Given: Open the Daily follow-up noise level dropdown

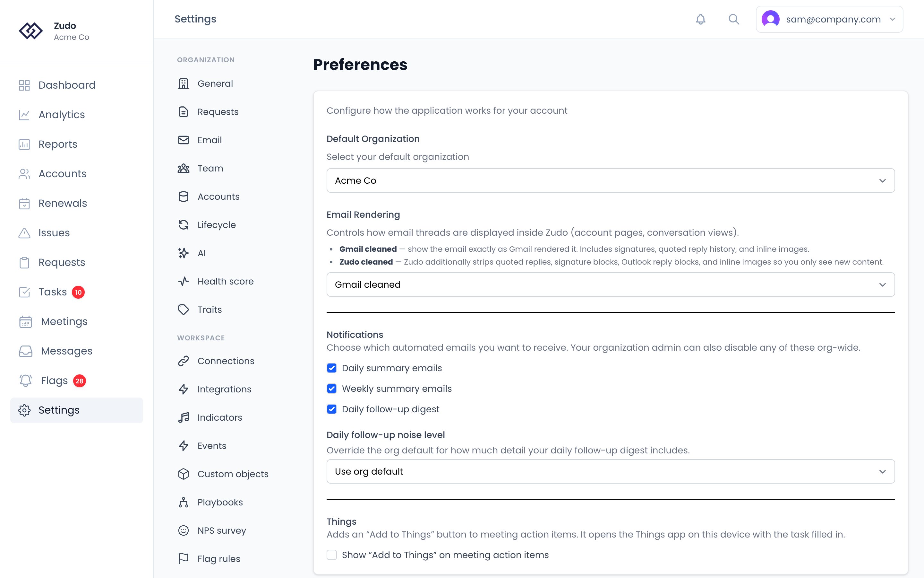Looking at the screenshot, I should pos(611,471).
